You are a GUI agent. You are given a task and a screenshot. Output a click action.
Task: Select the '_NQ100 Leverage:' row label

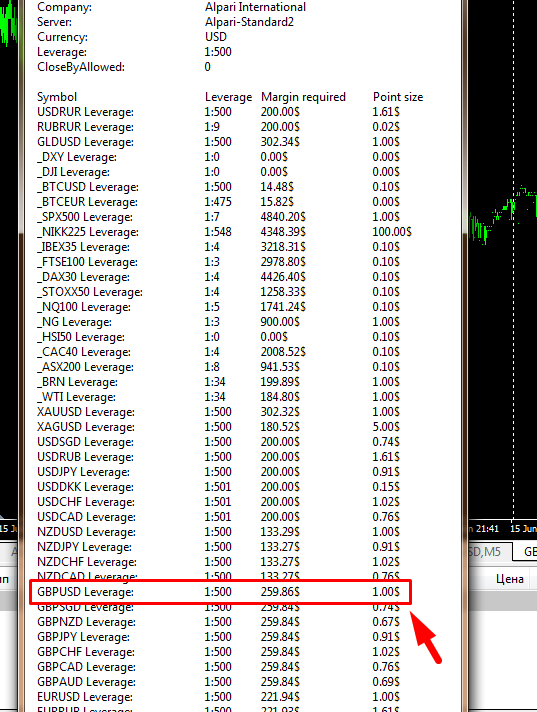tap(84, 307)
